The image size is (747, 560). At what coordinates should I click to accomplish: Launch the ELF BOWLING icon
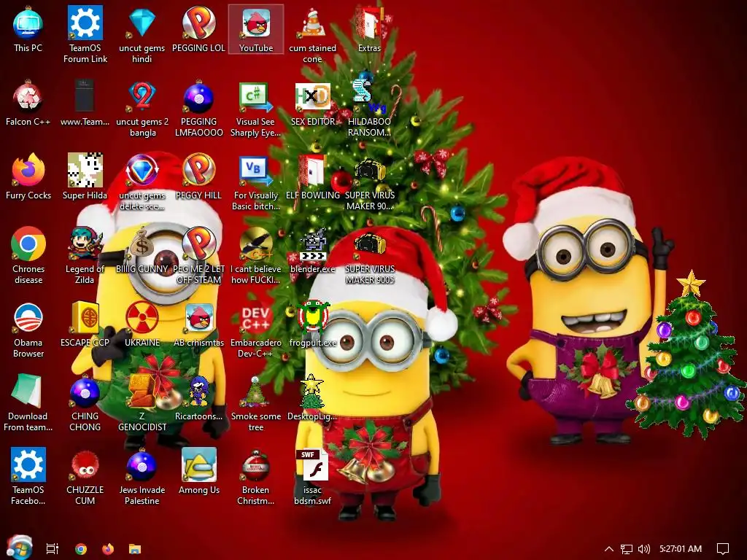coord(312,176)
